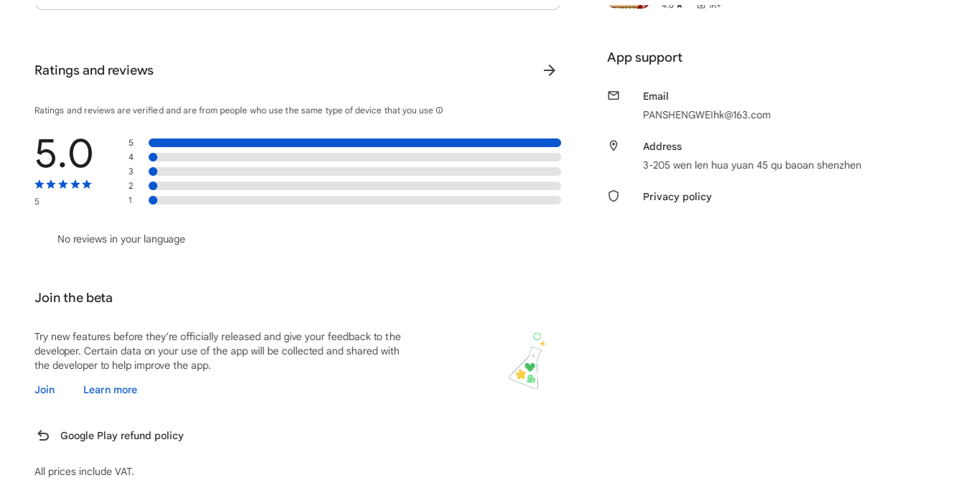Click the App support heading
The width and height of the screenshot is (980, 498).
(644, 57)
